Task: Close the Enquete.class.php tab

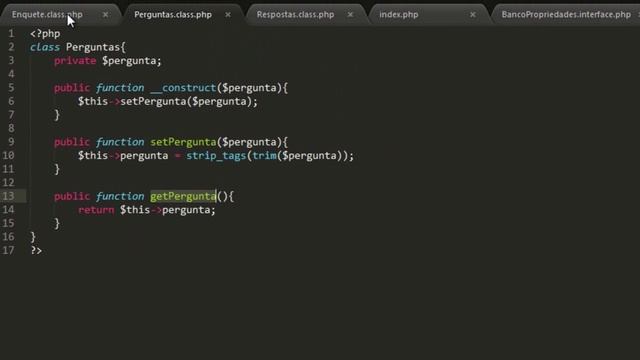Action: point(105,15)
